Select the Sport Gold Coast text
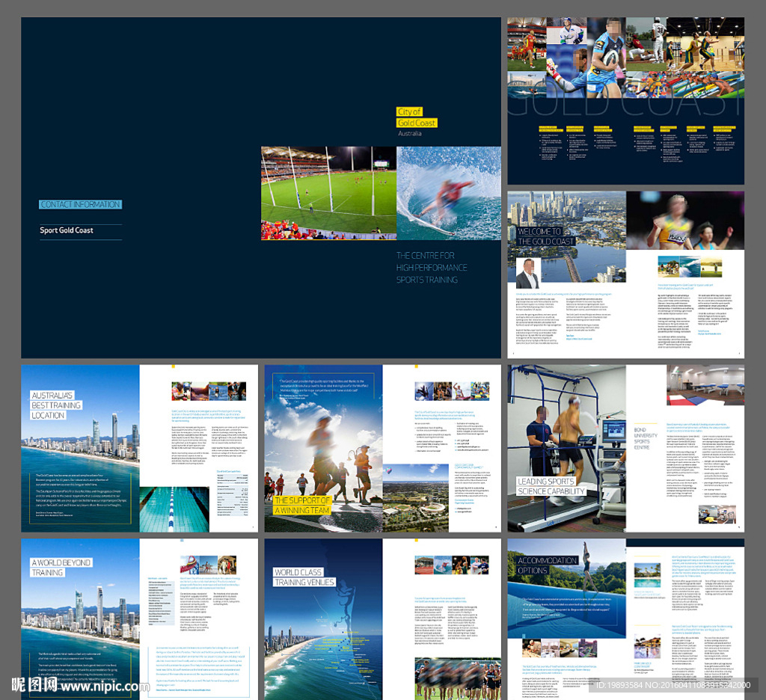The width and height of the screenshot is (766, 700). [x=67, y=230]
